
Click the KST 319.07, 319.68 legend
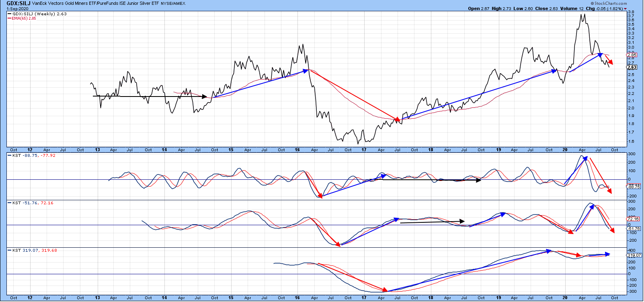33,251
